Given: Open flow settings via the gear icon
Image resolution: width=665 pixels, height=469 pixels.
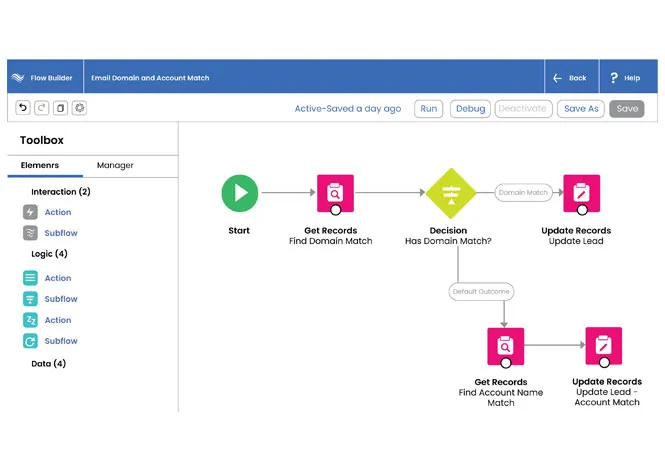Looking at the screenshot, I should click(x=79, y=108).
